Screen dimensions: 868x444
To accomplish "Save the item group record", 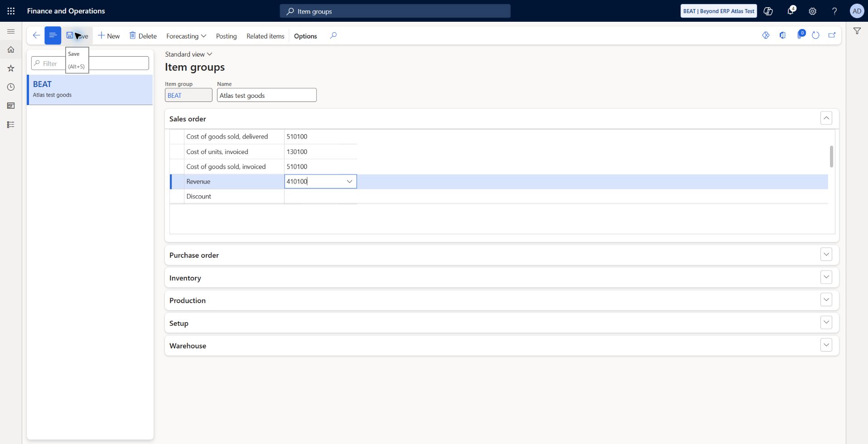I will coord(77,36).
